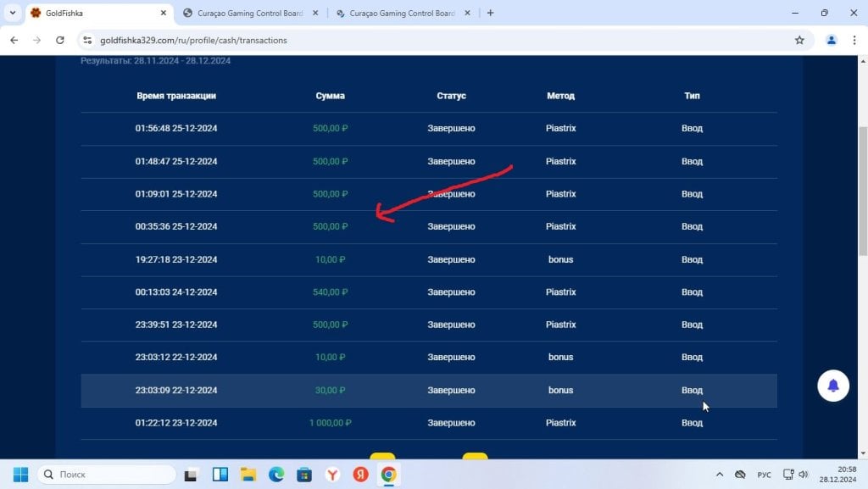Screen dimensions: 868x489
Task: Switch to first Curaçao Gaming Control Board tab
Action: (x=250, y=13)
